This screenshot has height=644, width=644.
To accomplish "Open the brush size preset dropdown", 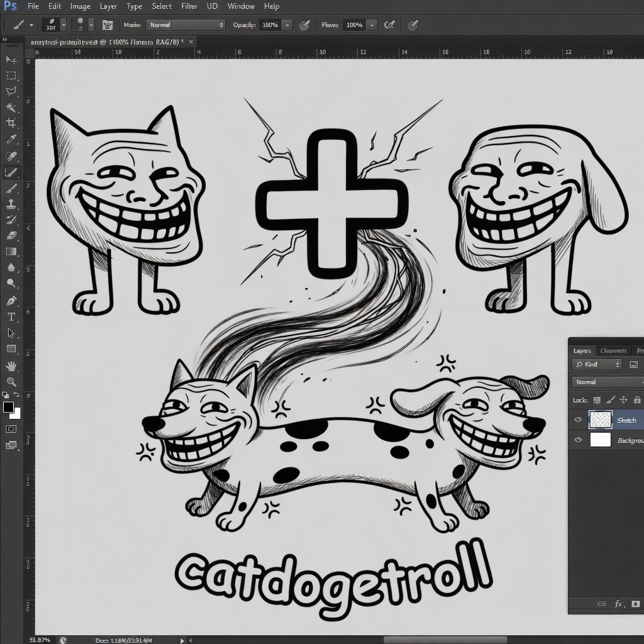I will click(x=64, y=25).
